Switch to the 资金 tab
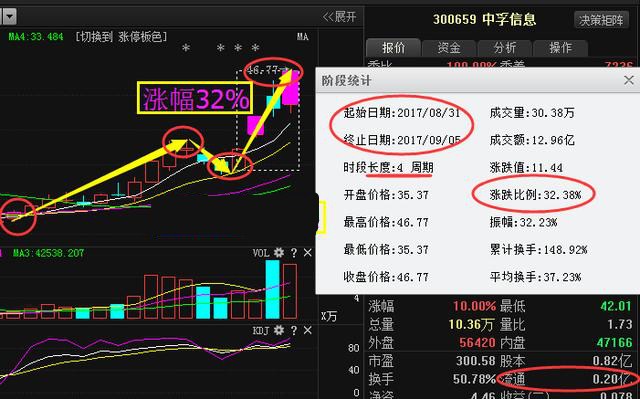The width and height of the screenshot is (640, 399). (449, 48)
